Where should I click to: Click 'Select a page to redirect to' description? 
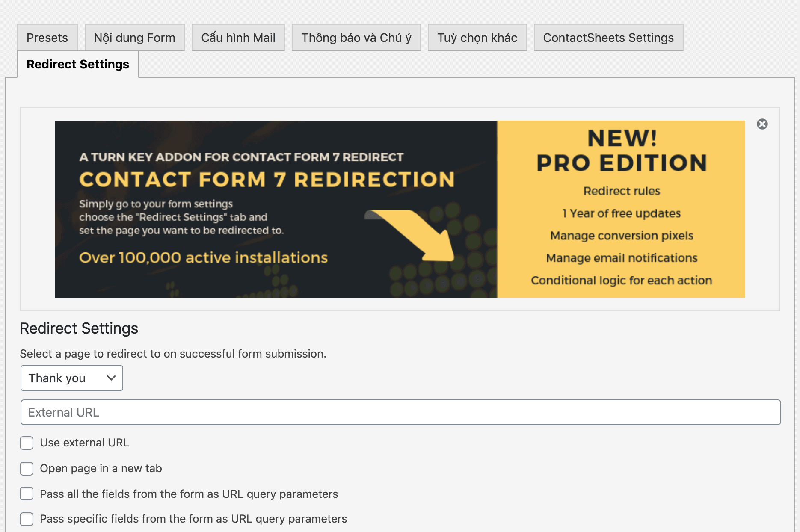click(x=173, y=354)
